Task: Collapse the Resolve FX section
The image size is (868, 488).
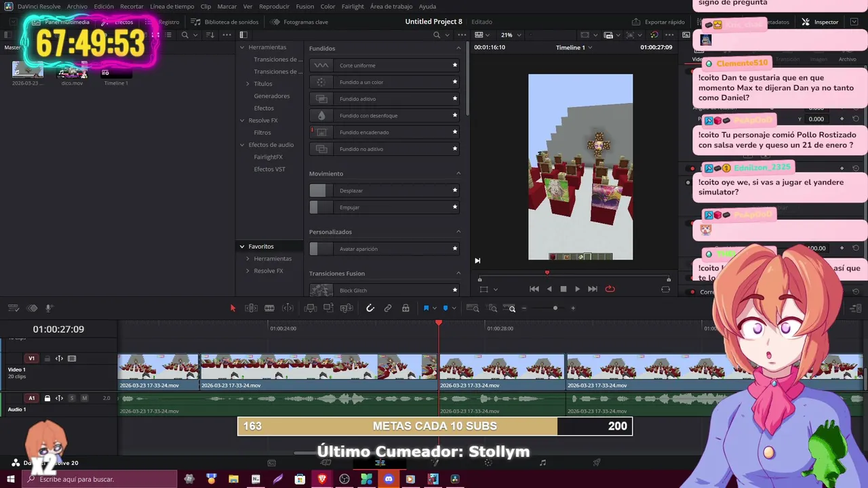Action: pos(242,121)
